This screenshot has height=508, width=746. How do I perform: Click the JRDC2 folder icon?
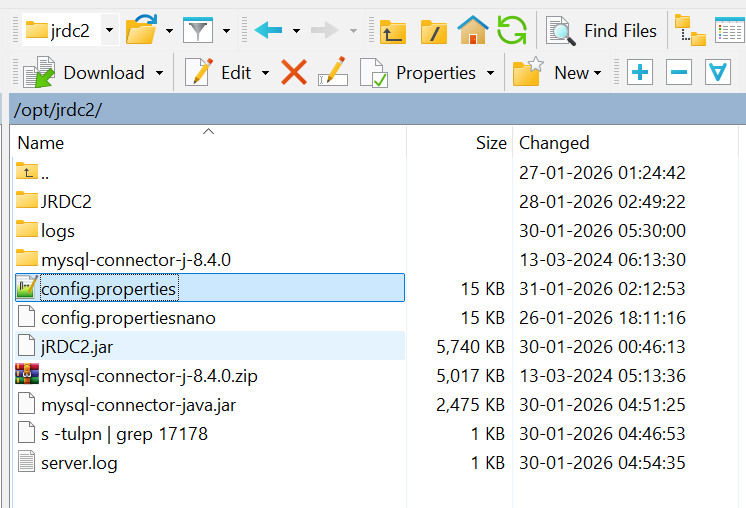27,200
